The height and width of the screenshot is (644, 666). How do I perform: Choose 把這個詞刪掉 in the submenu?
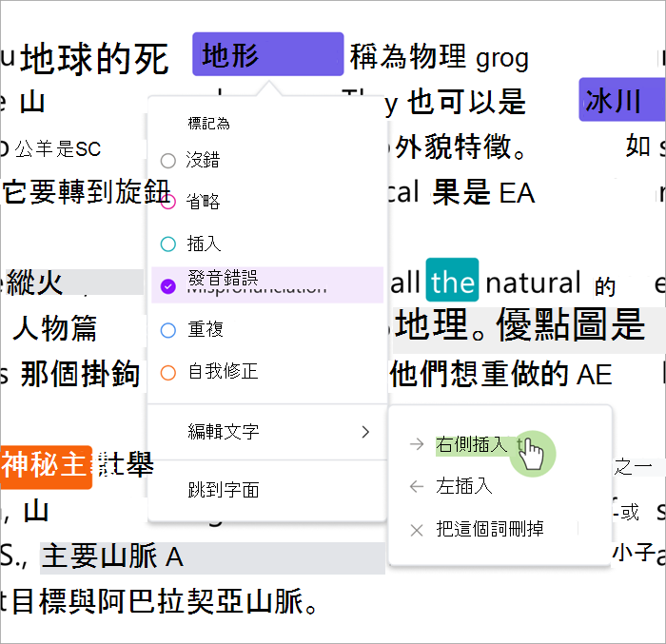pyautogui.click(x=490, y=529)
